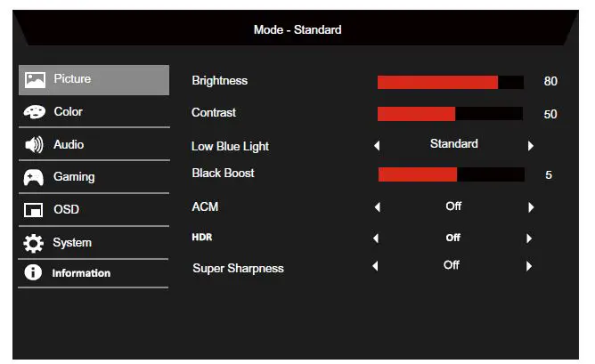The image size is (595, 364).
Task: Click the Contrast slider bar
Action: coord(450,114)
